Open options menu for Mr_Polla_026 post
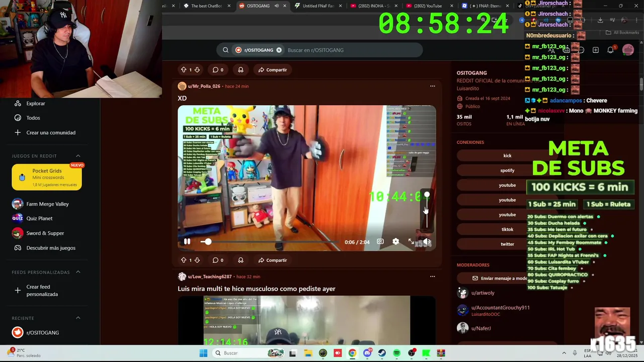This screenshot has height=362, width=644. pos(432,86)
